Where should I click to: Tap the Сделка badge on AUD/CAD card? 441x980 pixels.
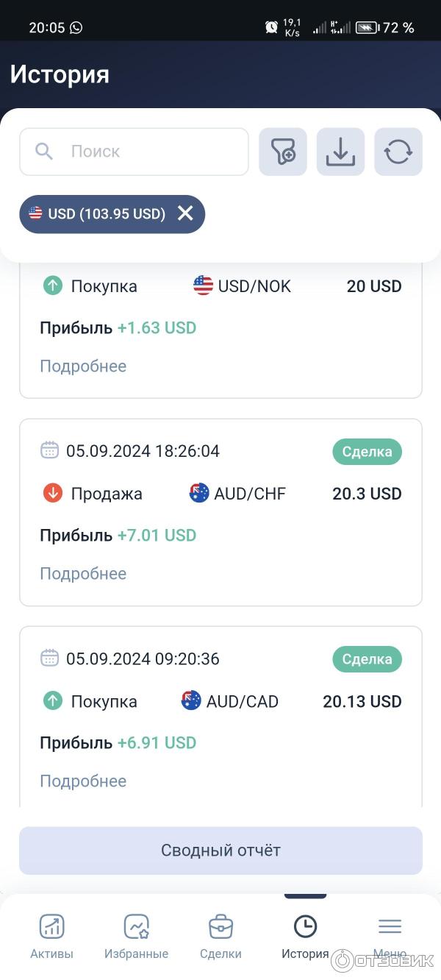pos(367,659)
